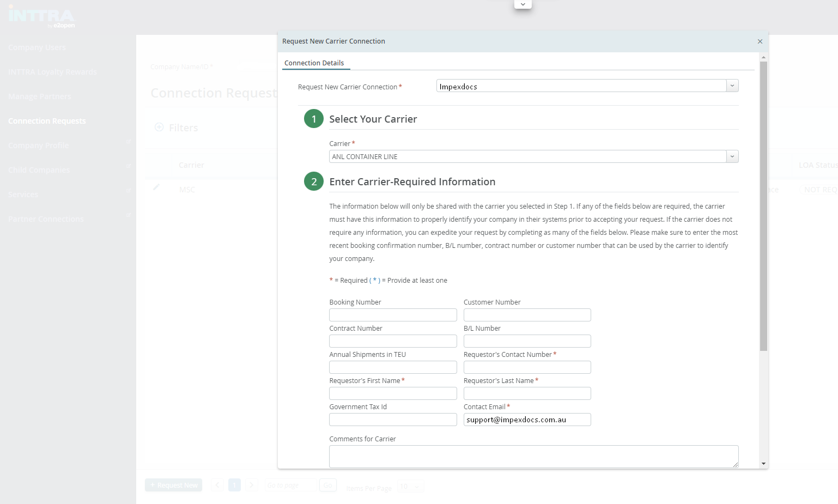The width and height of the screenshot is (838, 504).
Task: Collapse the top panel chevron handle
Action: coord(523,4)
